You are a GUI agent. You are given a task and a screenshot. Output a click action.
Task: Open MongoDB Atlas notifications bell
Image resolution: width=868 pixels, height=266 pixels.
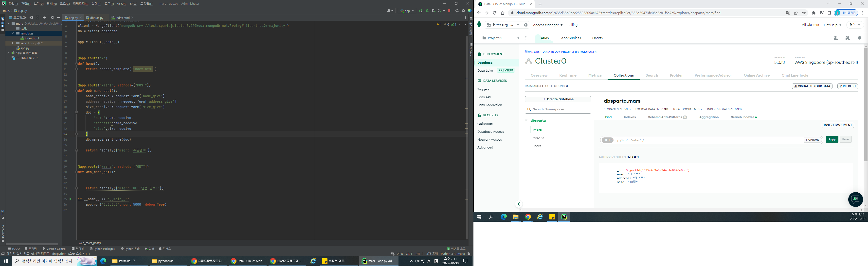tap(860, 38)
